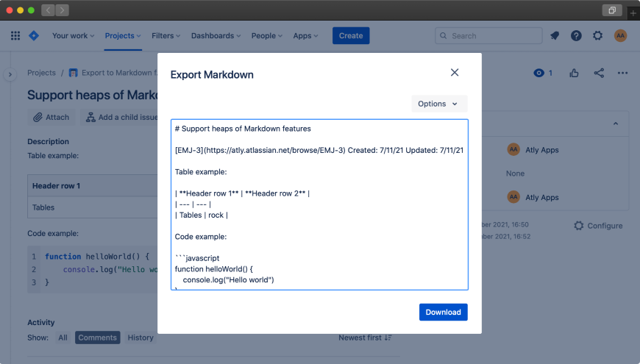Viewport: 640px width, 364px height.
Task: Toggle the watch eye icon
Action: (538, 73)
